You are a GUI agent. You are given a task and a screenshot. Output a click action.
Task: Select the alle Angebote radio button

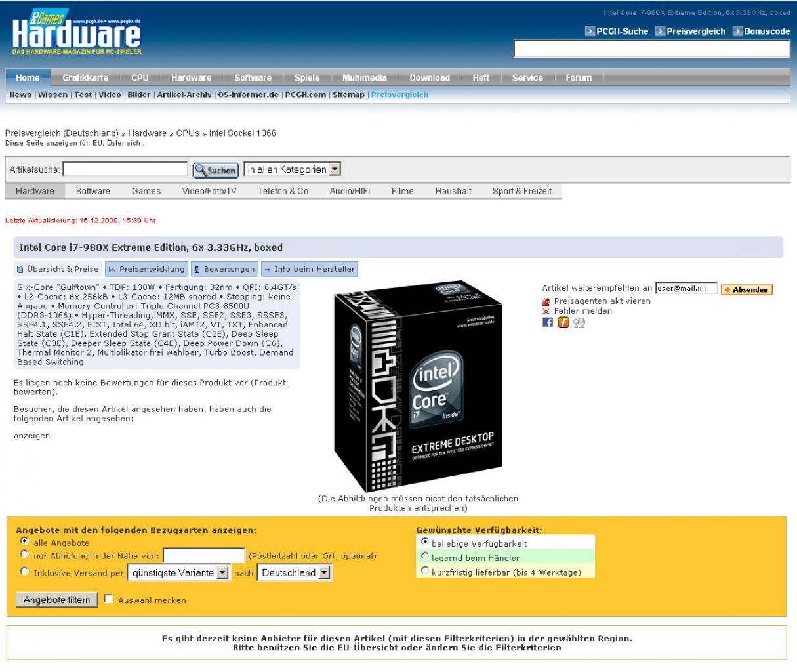click(25, 542)
